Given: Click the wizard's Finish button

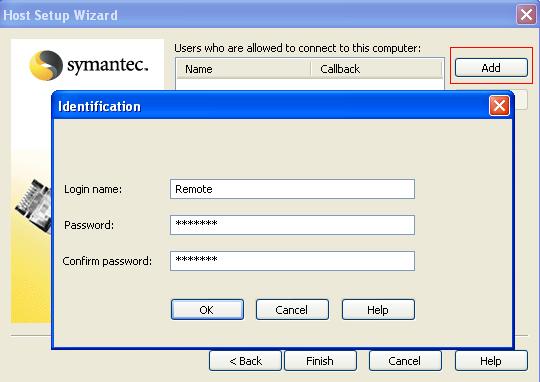Looking at the screenshot, I should (320, 361).
